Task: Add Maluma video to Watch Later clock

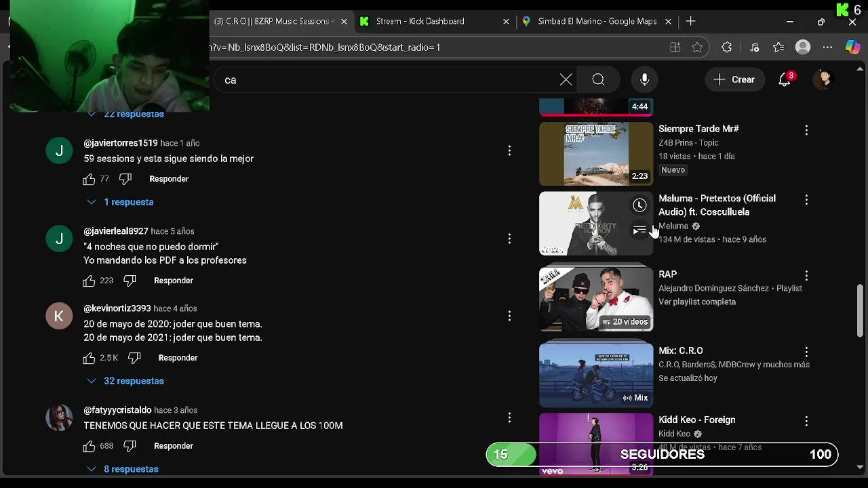Action: 639,205
